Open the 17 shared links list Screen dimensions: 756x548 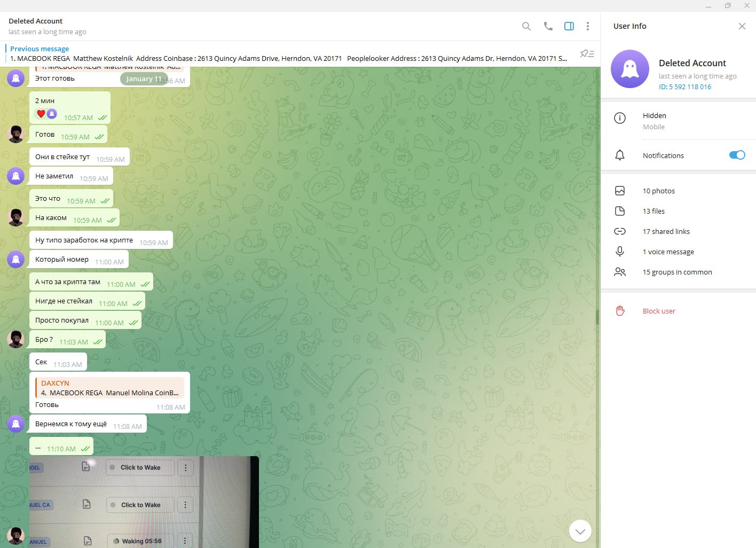tap(678, 231)
